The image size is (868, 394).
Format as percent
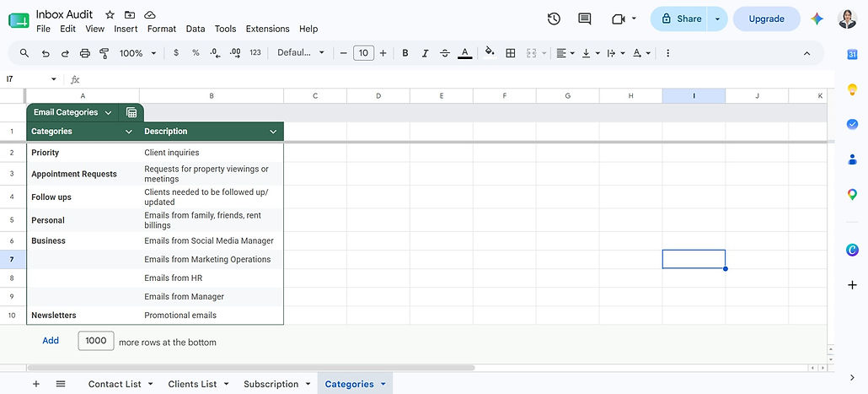point(196,53)
